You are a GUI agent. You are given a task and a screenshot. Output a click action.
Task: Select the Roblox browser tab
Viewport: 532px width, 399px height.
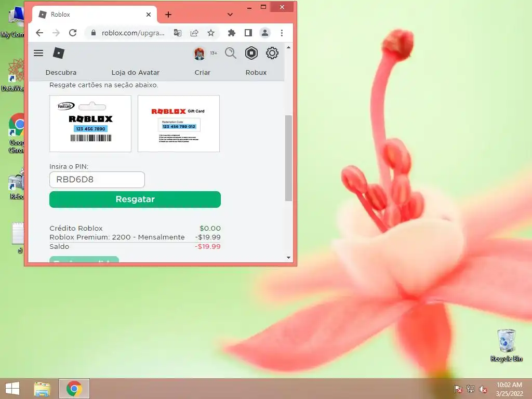point(95,15)
